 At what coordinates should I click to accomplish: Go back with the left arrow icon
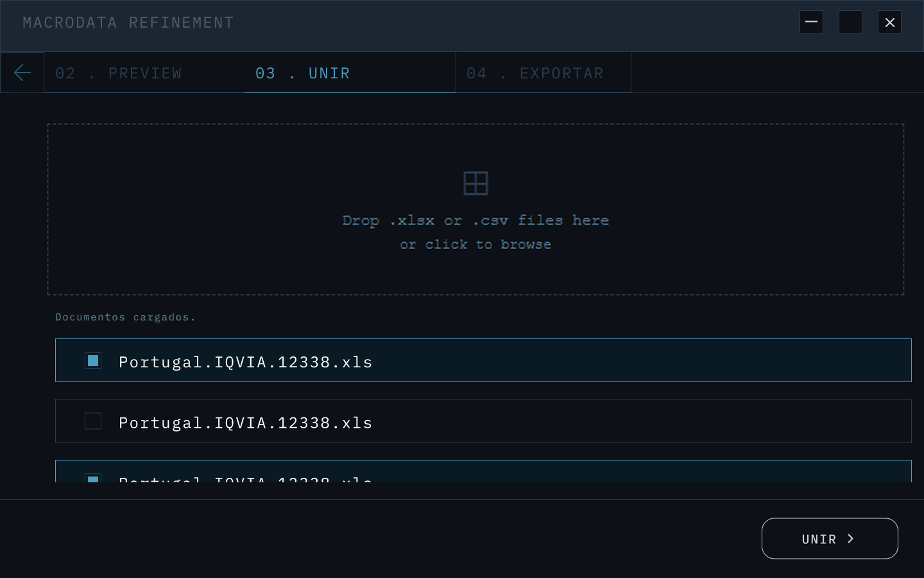pos(22,73)
